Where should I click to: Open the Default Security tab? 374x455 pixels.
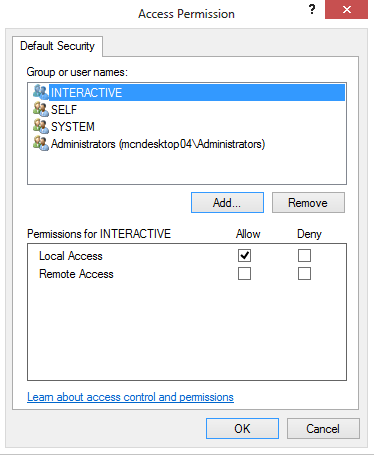tap(57, 46)
